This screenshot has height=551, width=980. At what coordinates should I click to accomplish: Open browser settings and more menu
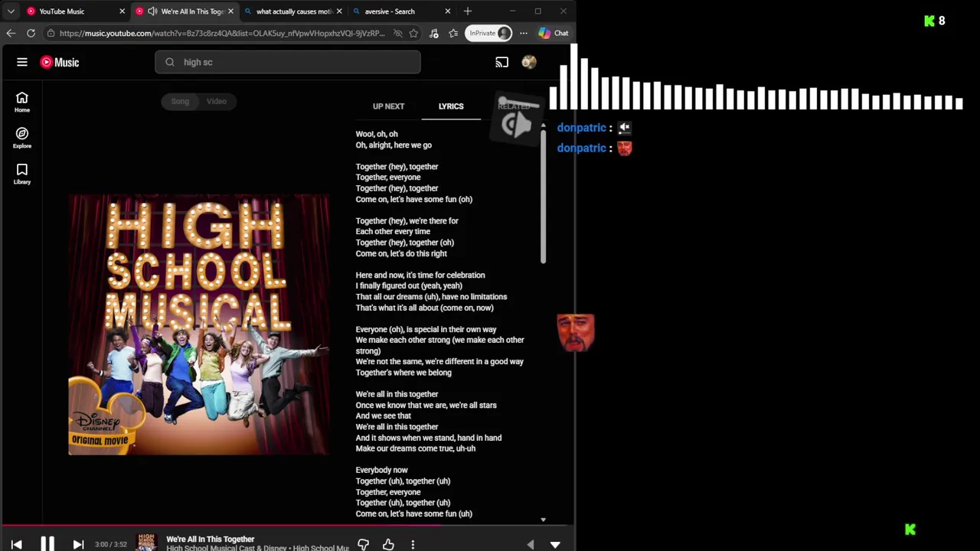tap(524, 33)
